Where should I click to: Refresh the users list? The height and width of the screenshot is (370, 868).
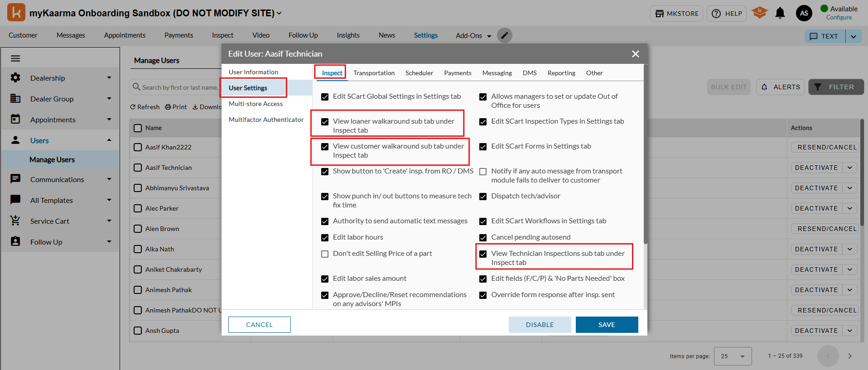tap(145, 107)
